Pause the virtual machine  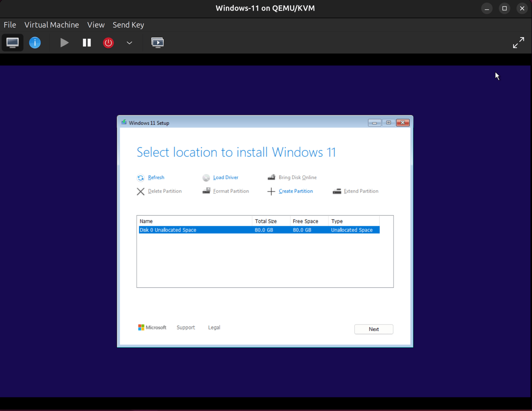(x=86, y=42)
